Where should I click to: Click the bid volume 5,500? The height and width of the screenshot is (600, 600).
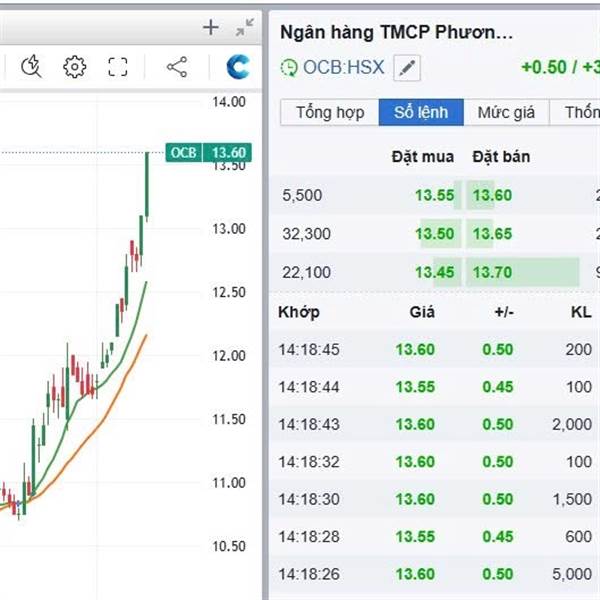pos(302,196)
